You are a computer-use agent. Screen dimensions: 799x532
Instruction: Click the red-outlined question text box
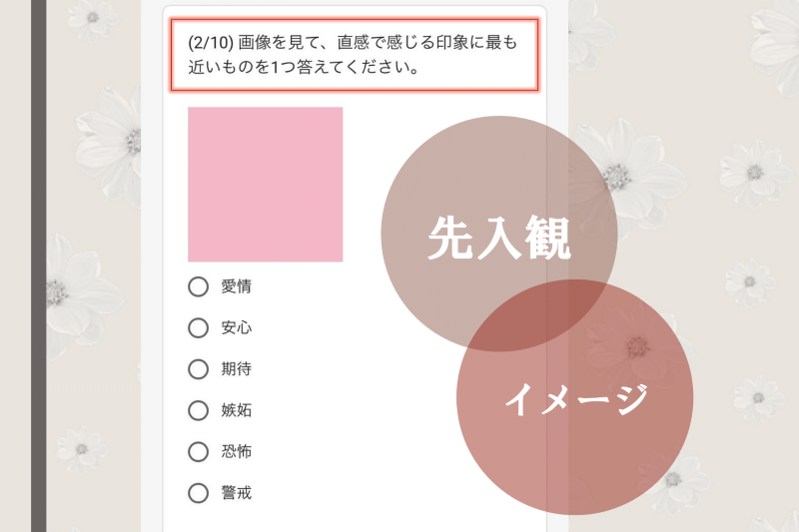tap(355, 55)
